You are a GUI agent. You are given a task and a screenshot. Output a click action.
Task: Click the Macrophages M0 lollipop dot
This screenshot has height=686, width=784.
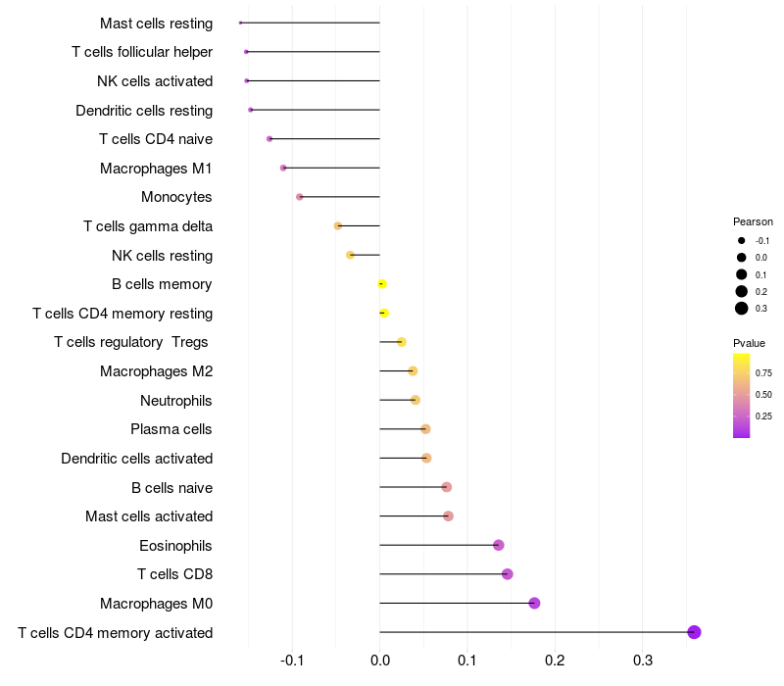[534, 603]
